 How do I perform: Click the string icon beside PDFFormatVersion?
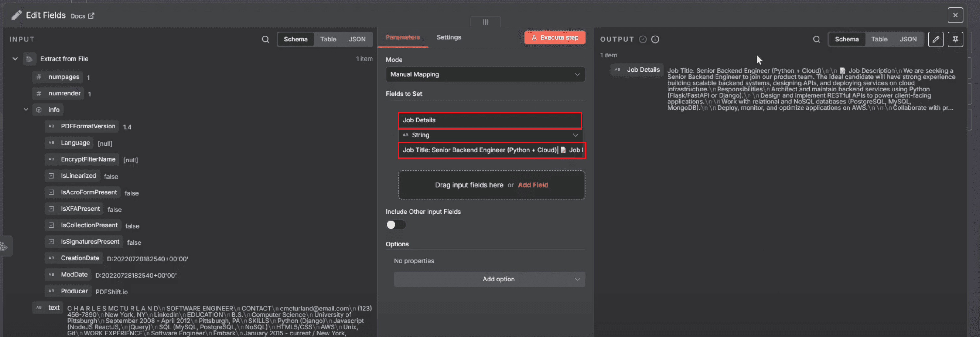pyautogui.click(x=51, y=126)
